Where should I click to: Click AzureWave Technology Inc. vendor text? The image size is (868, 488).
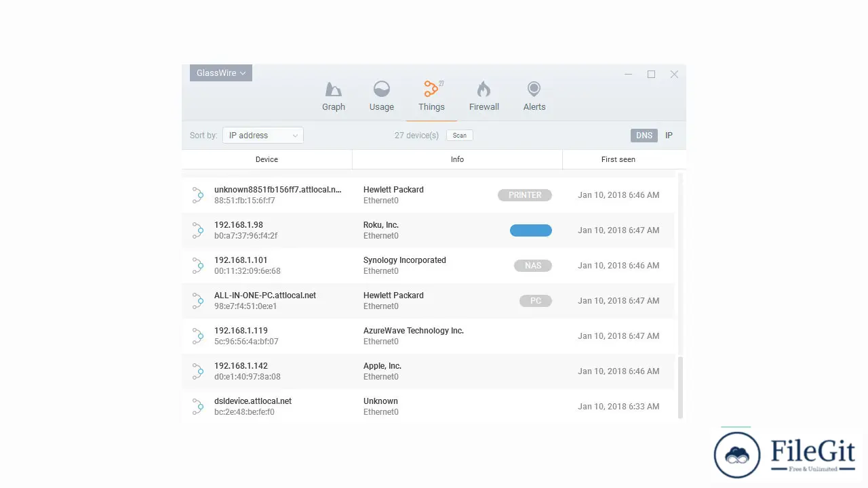tap(414, 331)
